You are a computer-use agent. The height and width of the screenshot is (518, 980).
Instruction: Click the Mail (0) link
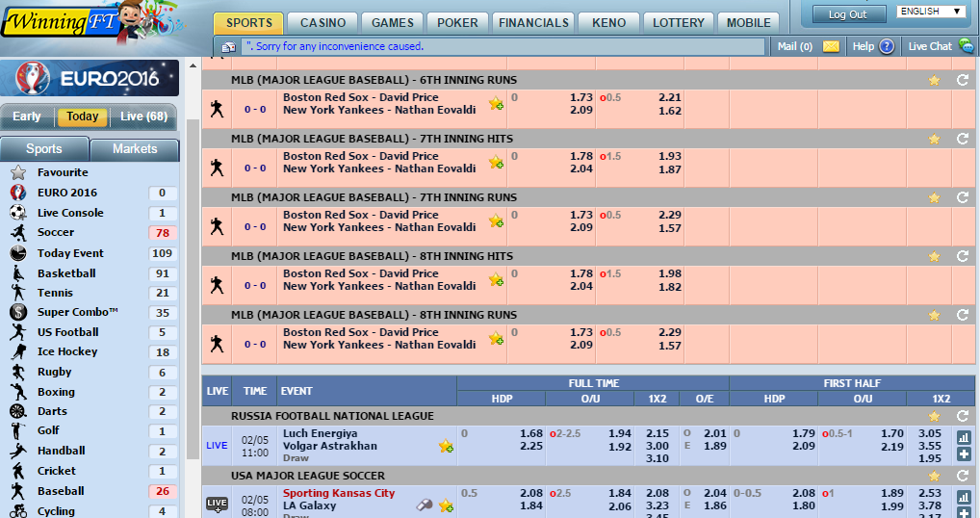794,46
